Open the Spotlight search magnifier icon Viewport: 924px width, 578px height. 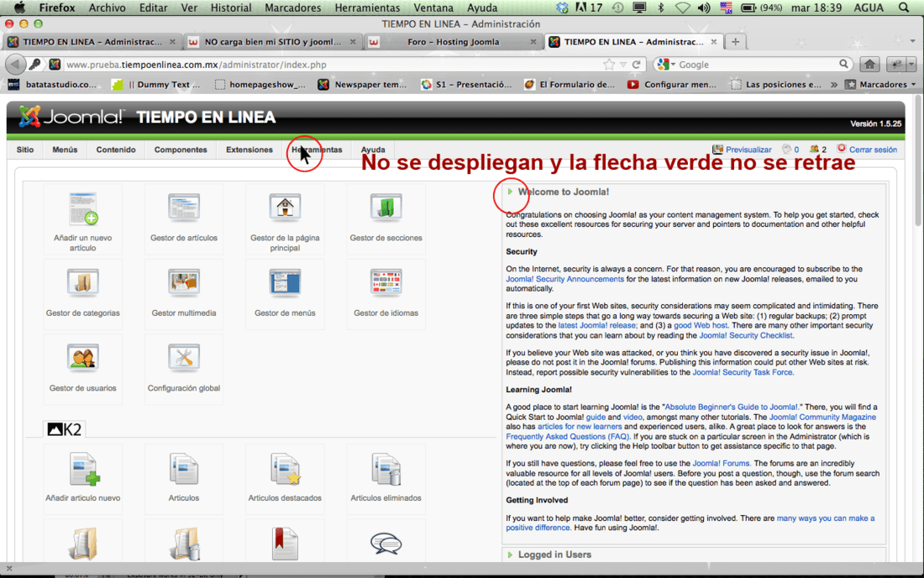pos(903,8)
